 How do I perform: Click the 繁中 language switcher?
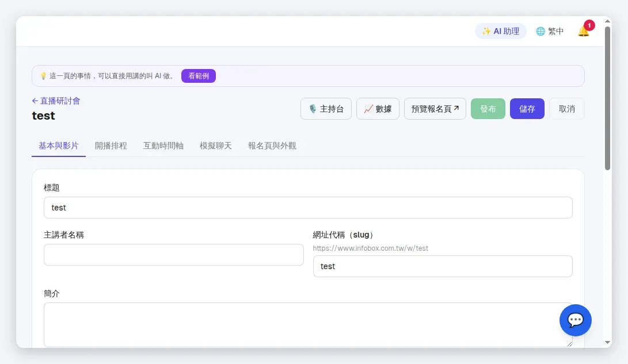(550, 31)
